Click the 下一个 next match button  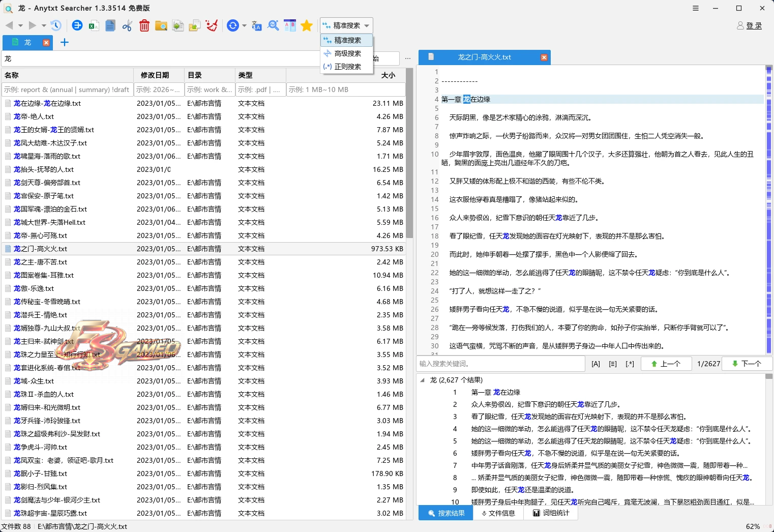(747, 364)
